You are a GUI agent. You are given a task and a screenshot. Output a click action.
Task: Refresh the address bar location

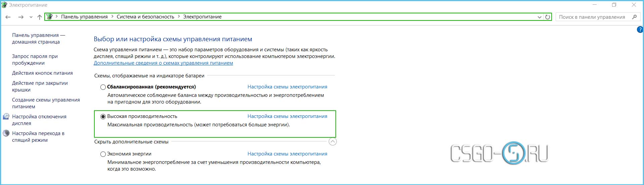pos(548,17)
